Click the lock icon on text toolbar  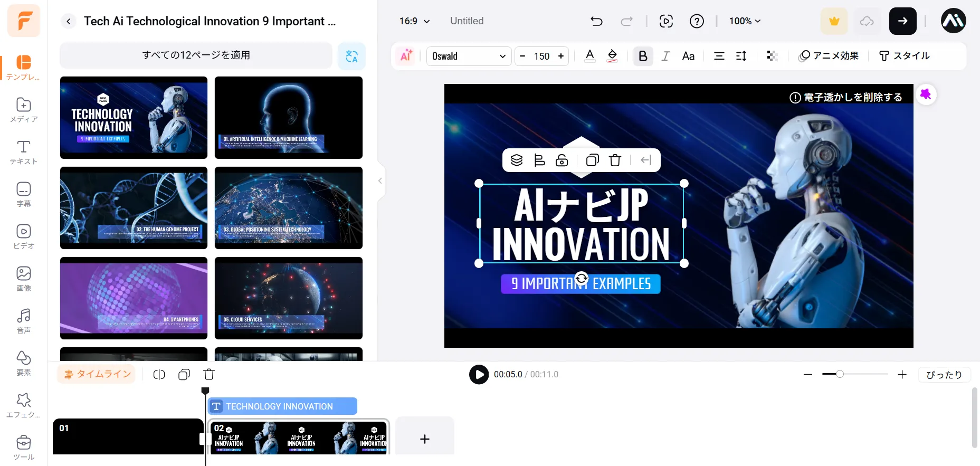tap(562, 160)
